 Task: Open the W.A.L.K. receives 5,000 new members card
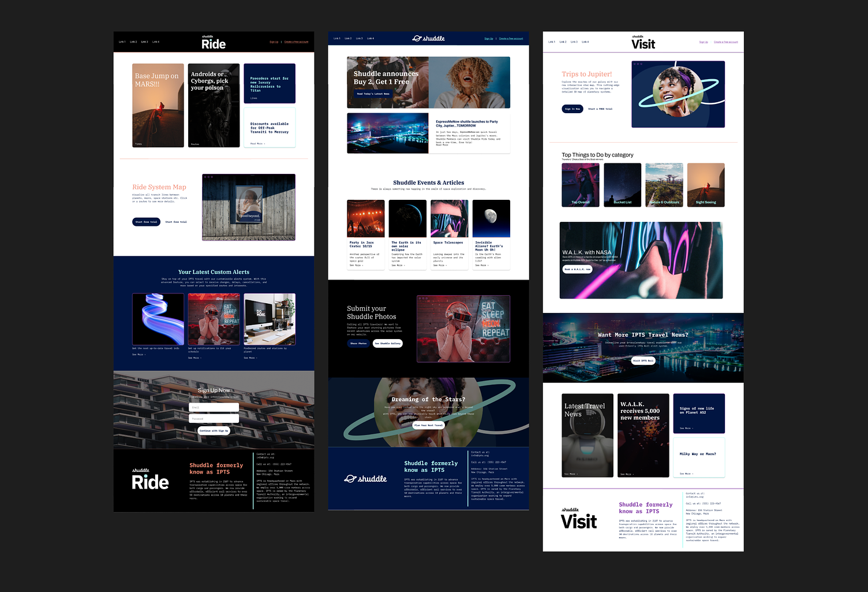pos(643,435)
